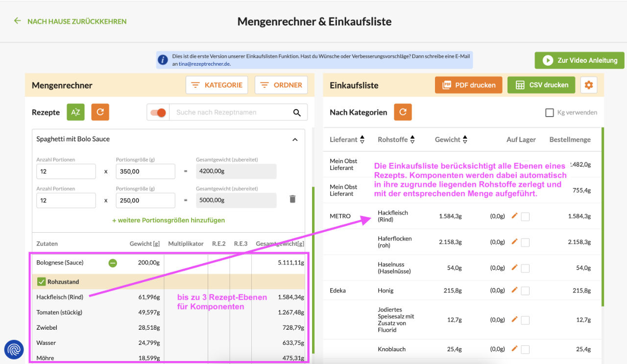The width and height of the screenshot is (627, 364).
Task: Delete the second portion size with trash icon
Action: pos(292,200)
